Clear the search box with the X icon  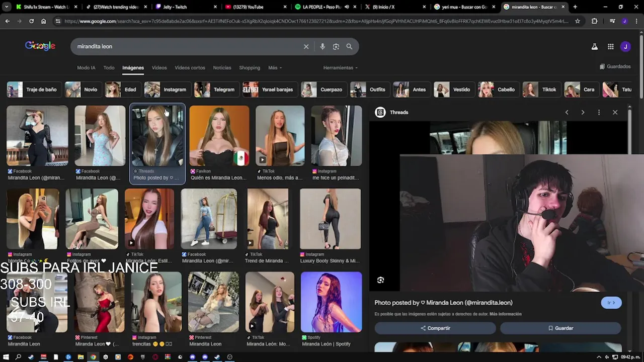pyautogui.click(x=306, y=46)
